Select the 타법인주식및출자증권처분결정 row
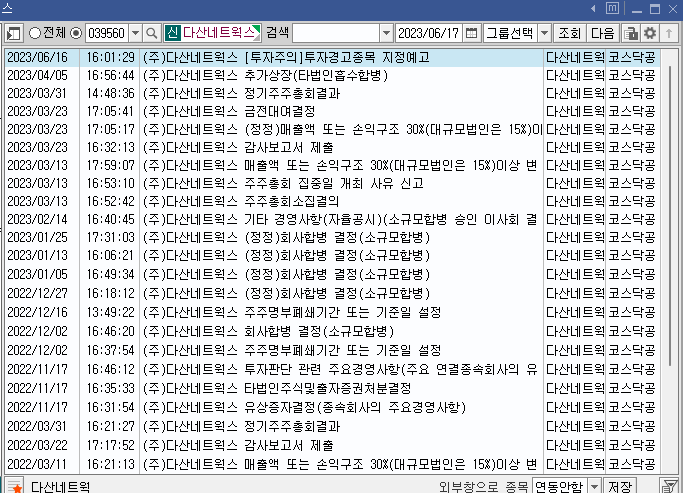The image size is (683, 493). (x=332, y=388)
